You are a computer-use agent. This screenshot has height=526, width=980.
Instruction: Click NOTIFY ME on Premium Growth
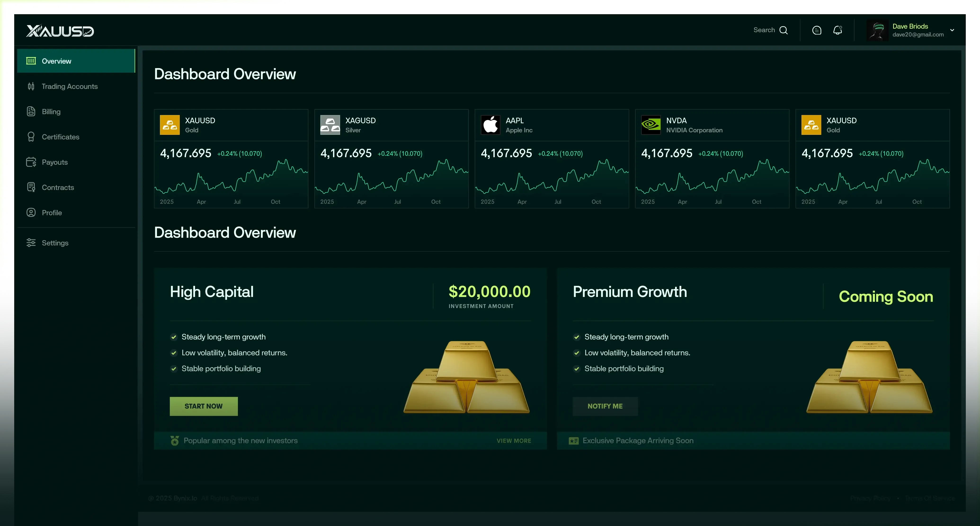pos(605,406)
